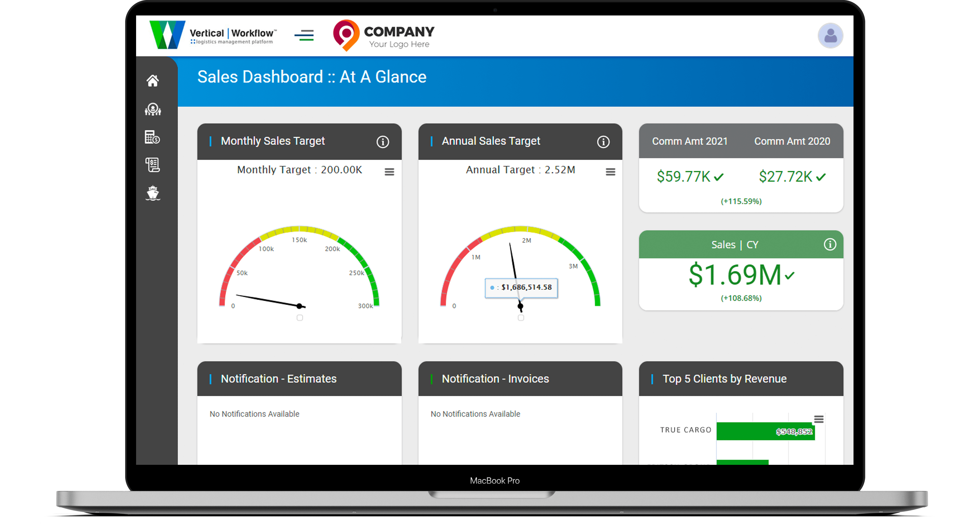980x530 pixels.
Task: Click the invoice document sidebar icon
Action: (153, 165)
